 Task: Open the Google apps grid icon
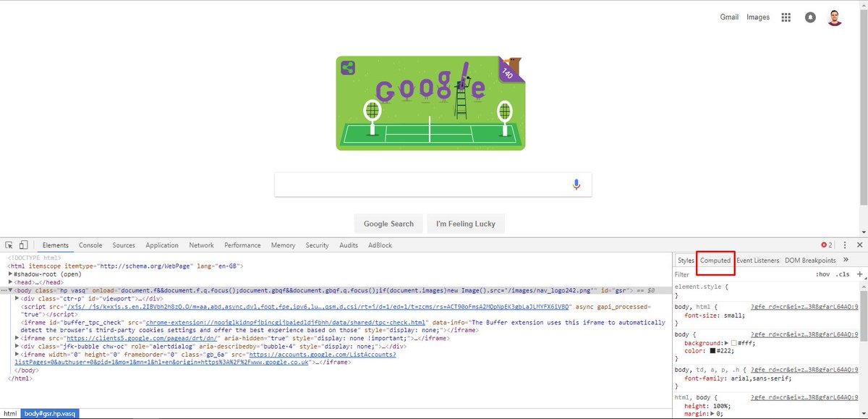coord(786,17)
